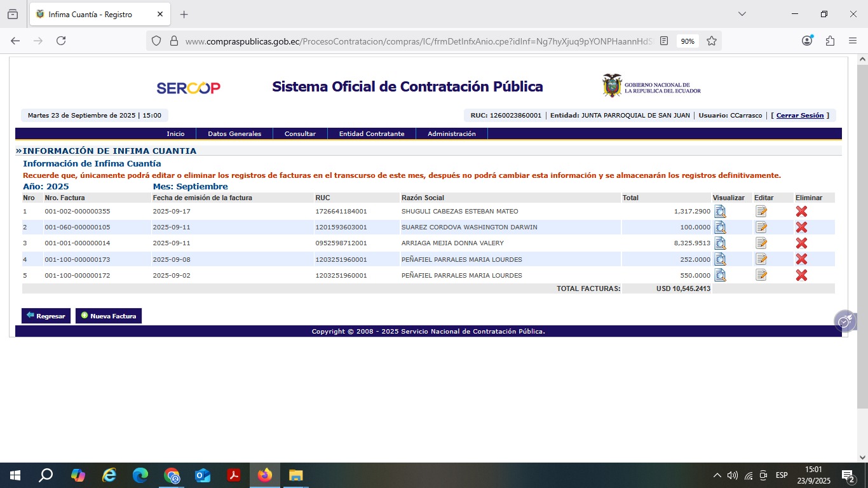Viewport: 868px width, 488px height.
Task: Bookmark this page with star icon
Action: pyautogui.click(x=712, y=41)
